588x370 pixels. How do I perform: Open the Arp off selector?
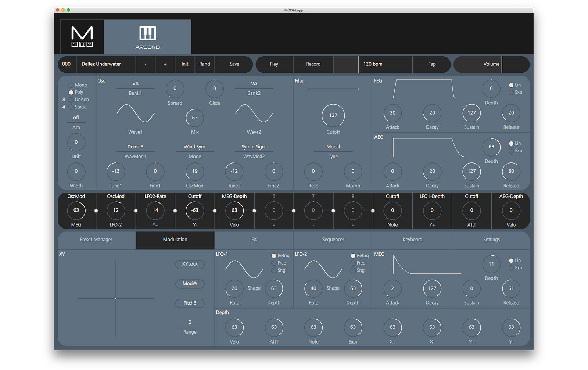[x=76, y=118]
